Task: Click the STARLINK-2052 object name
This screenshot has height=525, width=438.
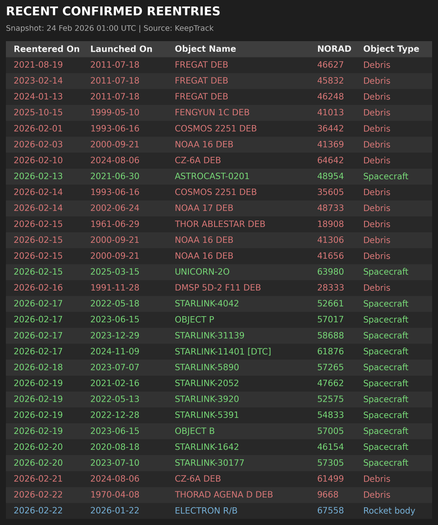Action: [x=207, y=383]
